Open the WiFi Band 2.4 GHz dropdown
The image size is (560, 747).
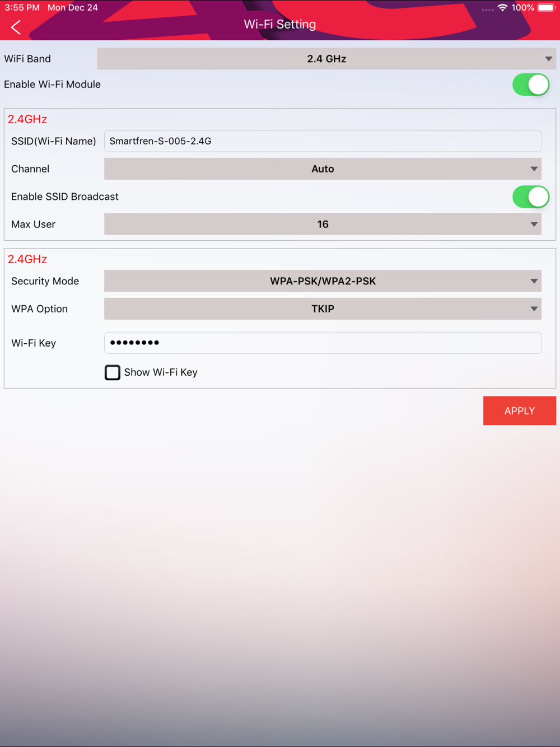coord(326,59)
